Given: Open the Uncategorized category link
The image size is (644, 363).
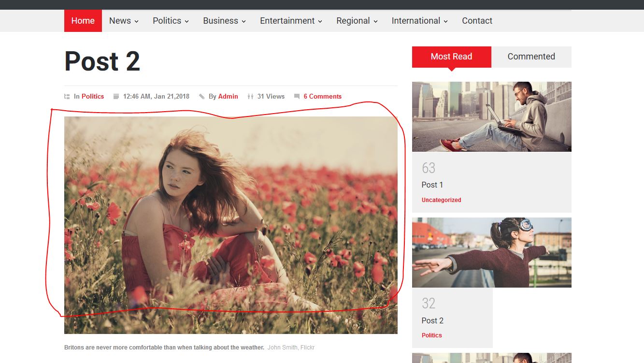Looking at the screenshot, I should click(442, 200).
